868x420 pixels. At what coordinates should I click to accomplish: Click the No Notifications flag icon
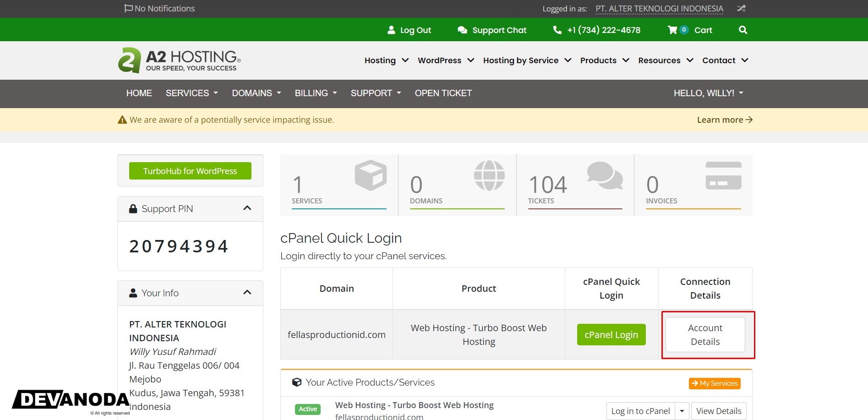128,8
